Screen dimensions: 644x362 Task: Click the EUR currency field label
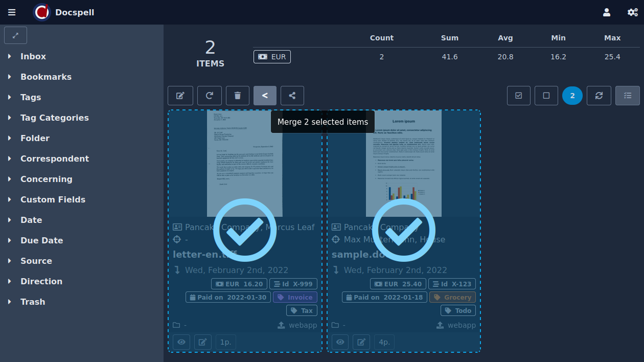[272, 56]
